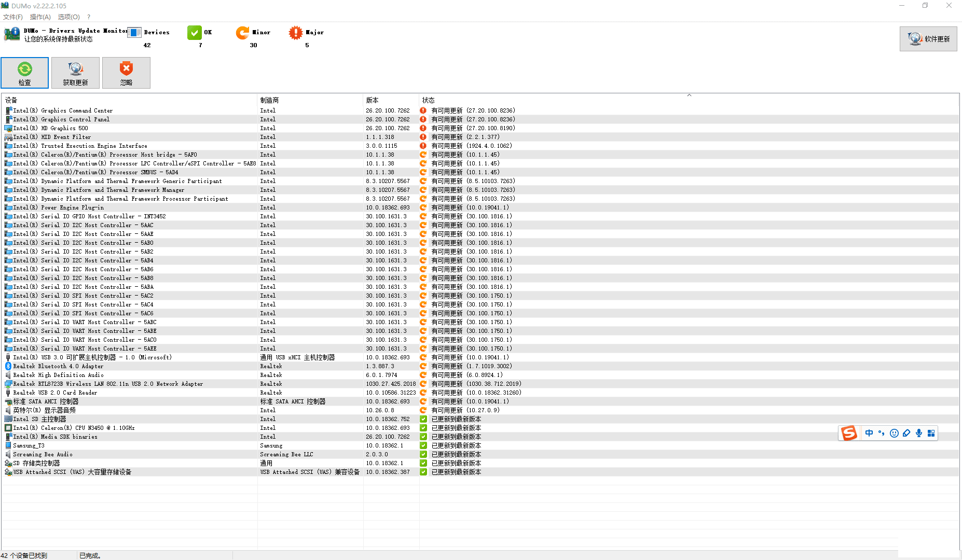
Task: Click Sogou toolbox grid icon
Action: [931, 433]
